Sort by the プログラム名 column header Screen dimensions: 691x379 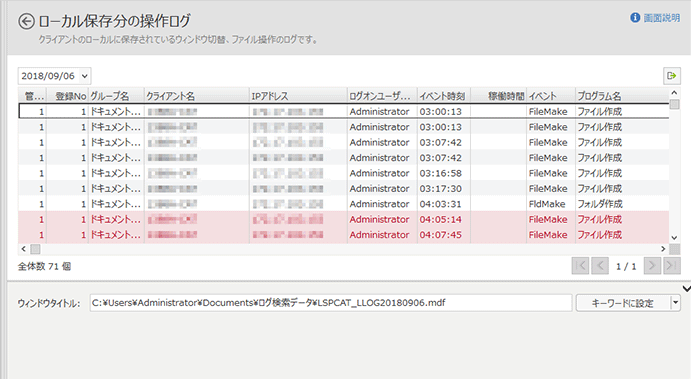click(622, 96)
